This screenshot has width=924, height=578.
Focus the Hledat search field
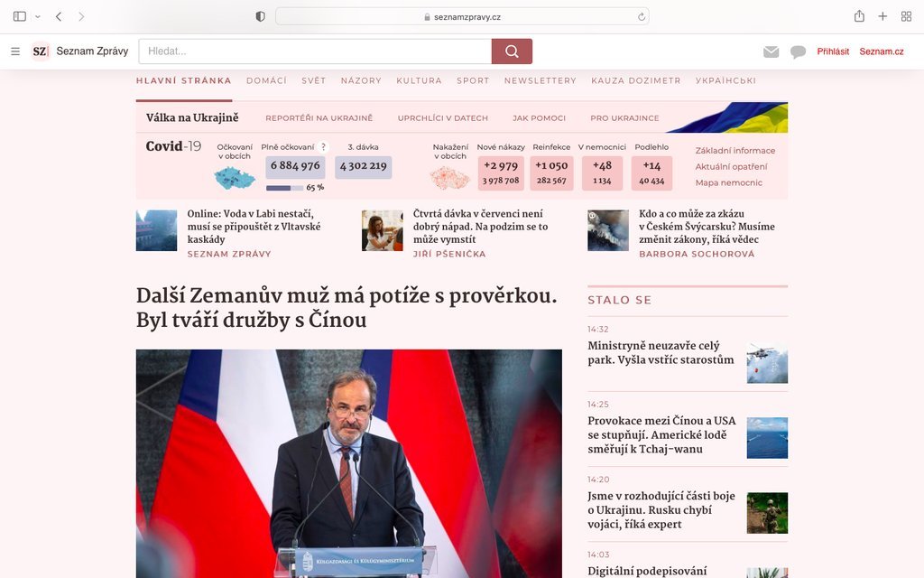pyautogui.click(x=315, y=51)
